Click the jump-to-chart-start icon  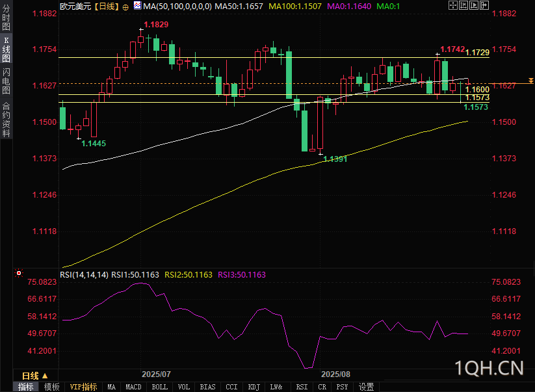[463, 5]
